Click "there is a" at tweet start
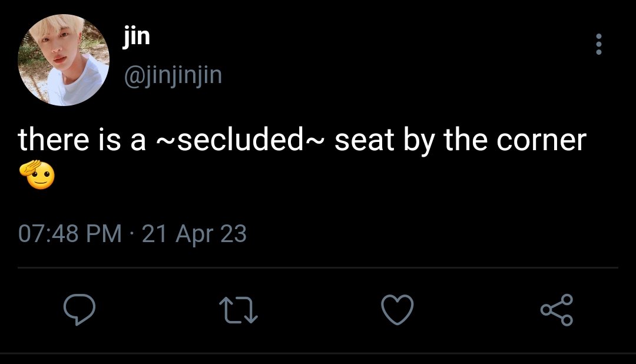Screen dimensions: 636x364 (81, 141)
